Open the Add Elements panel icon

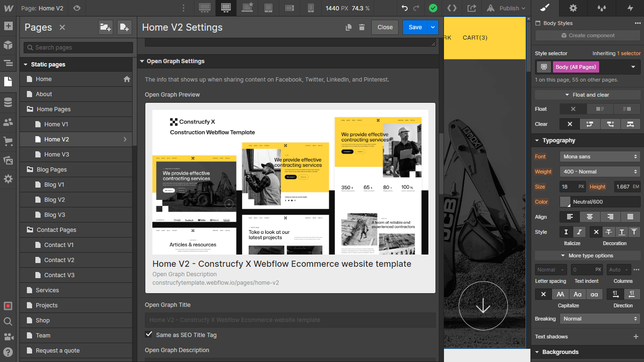click(x=8, y=26)
